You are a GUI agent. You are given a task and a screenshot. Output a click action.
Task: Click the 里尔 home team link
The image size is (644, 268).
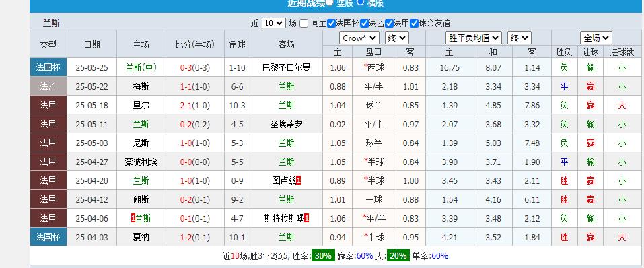tap(141, 105)
